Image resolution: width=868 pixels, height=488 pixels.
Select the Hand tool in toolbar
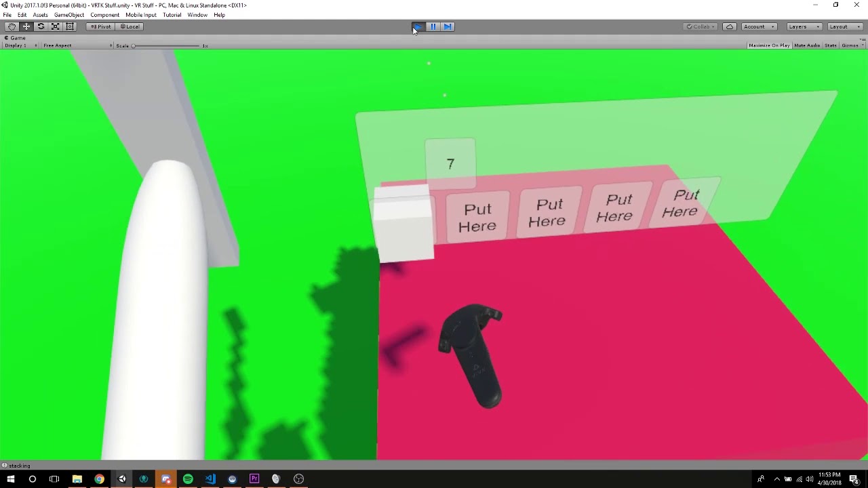click(12, 26)
